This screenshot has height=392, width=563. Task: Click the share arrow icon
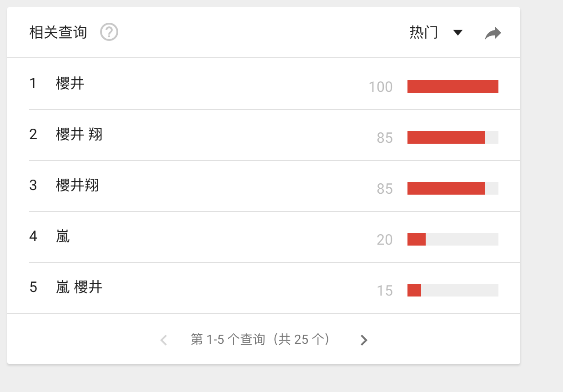tap(493, 33)
